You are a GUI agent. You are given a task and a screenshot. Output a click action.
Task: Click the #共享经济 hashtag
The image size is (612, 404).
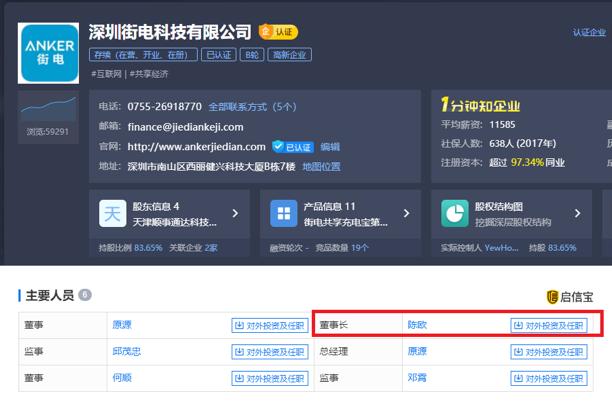149,74
